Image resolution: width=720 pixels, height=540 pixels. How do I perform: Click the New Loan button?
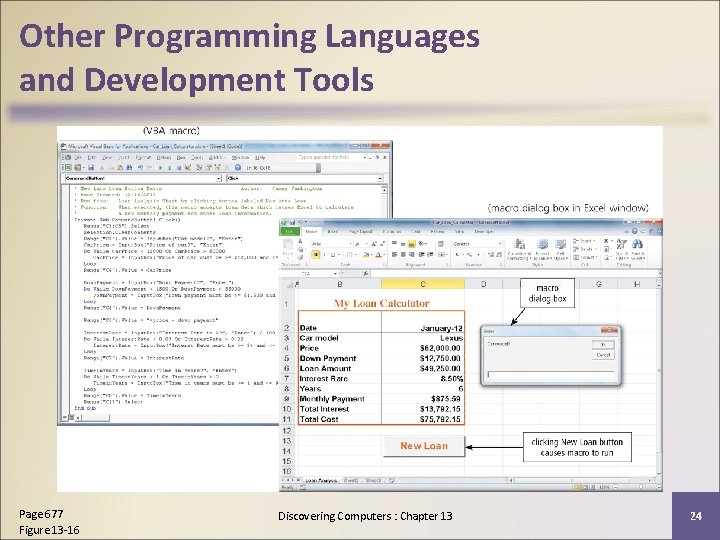pos(423,446)
